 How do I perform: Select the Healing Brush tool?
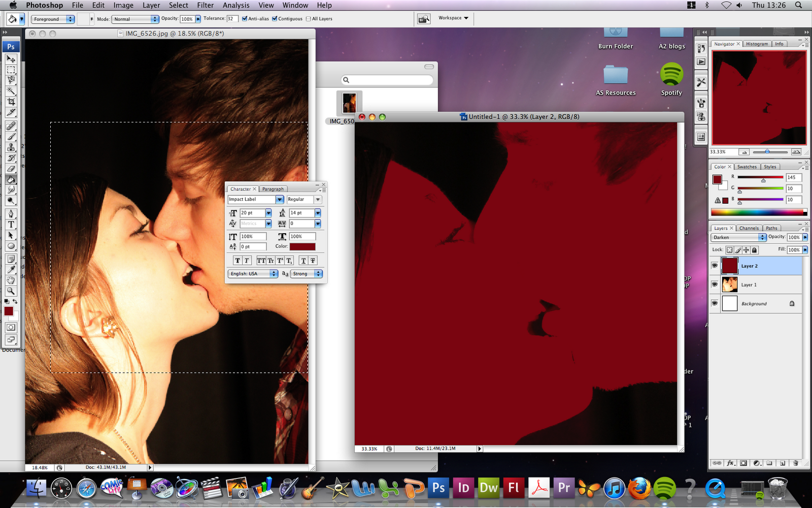pyautogui.click(x=11, y=125)
